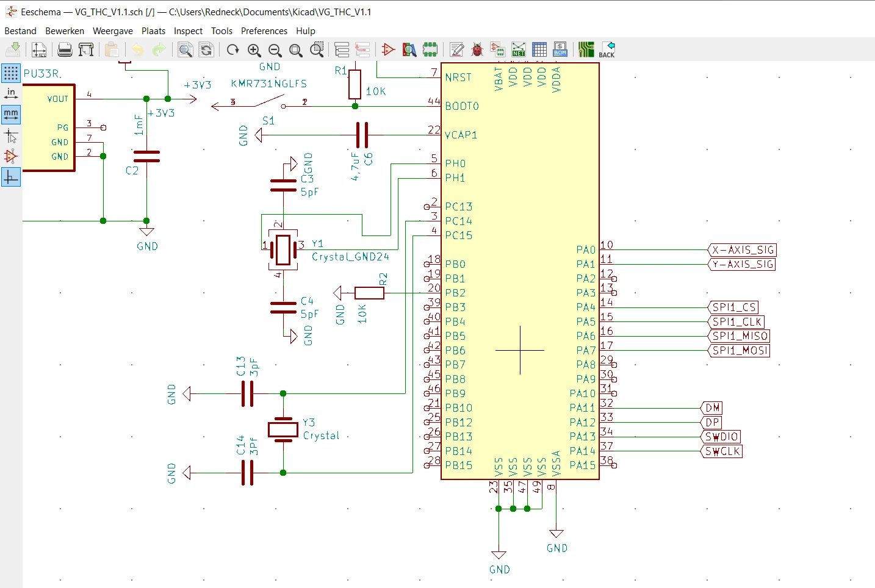Toggle grid visibility in left toolbar

pyautogui.click(x=11, y=73)
